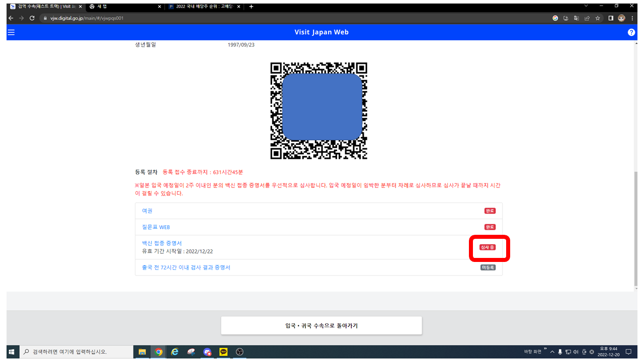Open KakaoTalk from the taskbar
The height and width of the screenshot is (362, 644).
pyautogui.click(x=223, y=352)
